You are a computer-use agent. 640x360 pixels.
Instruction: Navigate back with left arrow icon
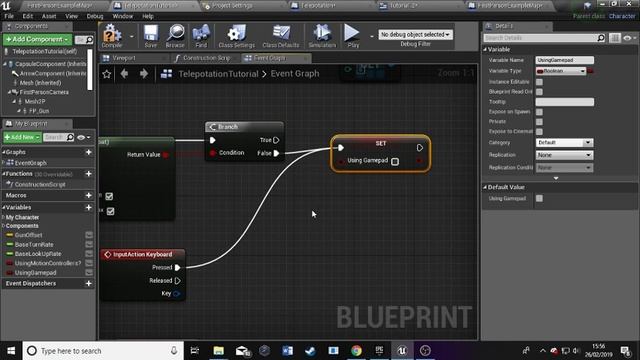click(x=124, y=73)
